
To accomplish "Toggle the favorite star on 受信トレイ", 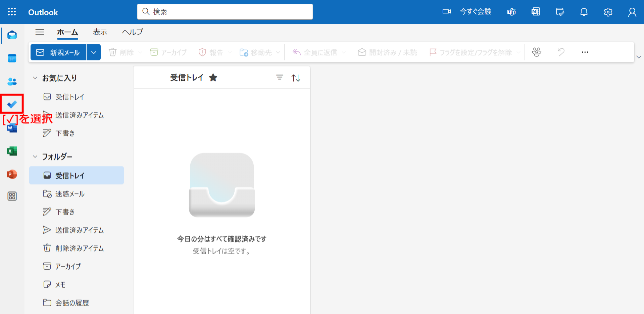I will 213,77.
